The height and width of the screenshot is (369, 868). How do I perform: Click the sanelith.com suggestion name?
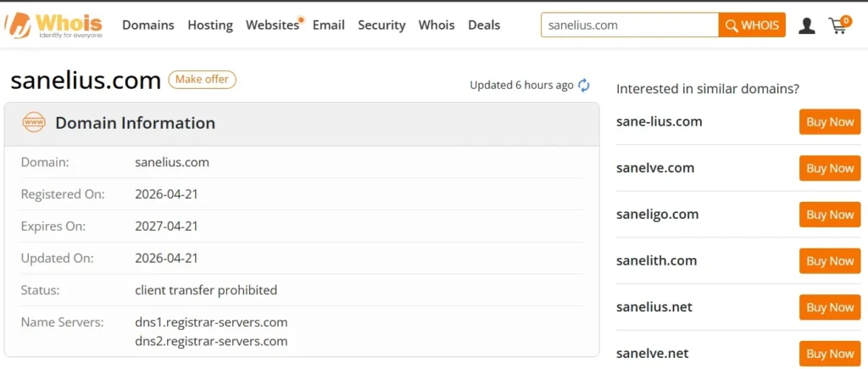(x=657, y=261)
